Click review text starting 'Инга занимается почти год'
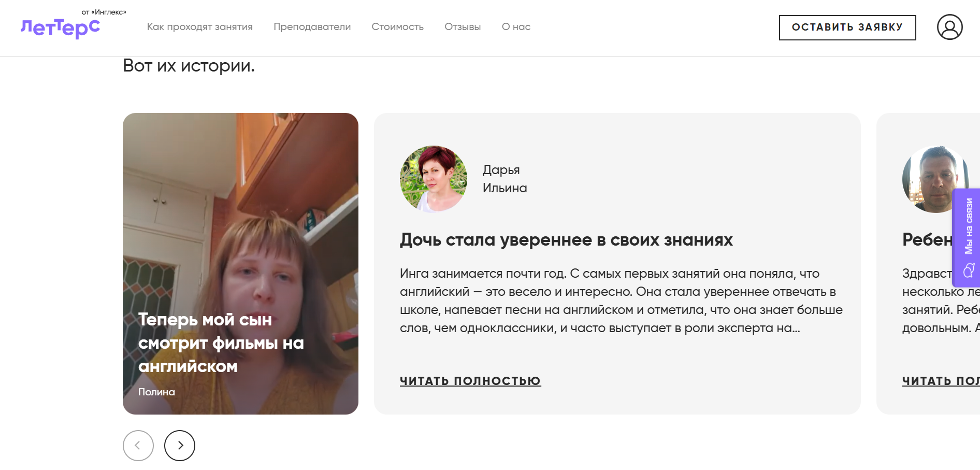Screen dimensions: 980x470 (x=621, y=301)
